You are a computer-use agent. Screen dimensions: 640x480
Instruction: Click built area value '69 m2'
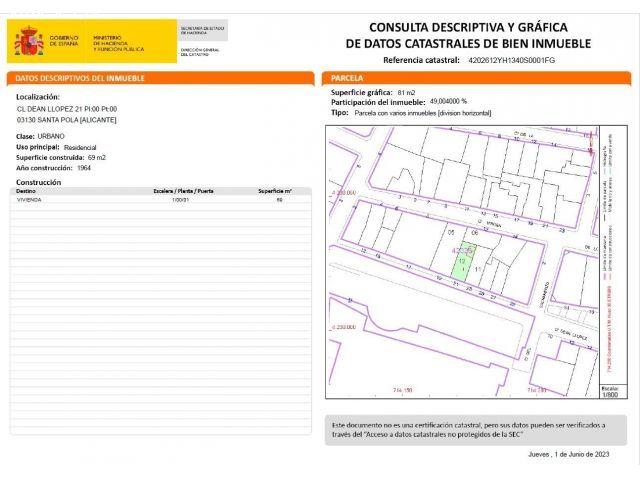97,158
